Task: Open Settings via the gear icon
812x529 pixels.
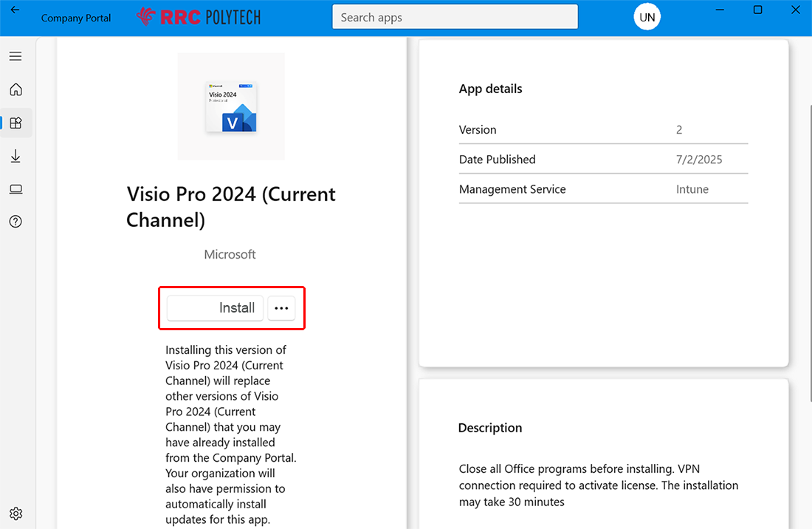Action: pyautogui.click(x=16, y=513)
